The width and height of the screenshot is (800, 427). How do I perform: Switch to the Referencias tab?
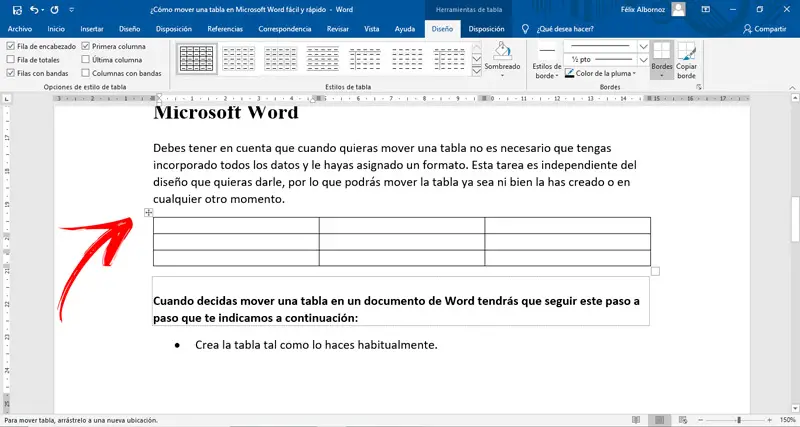click(225, 29)
